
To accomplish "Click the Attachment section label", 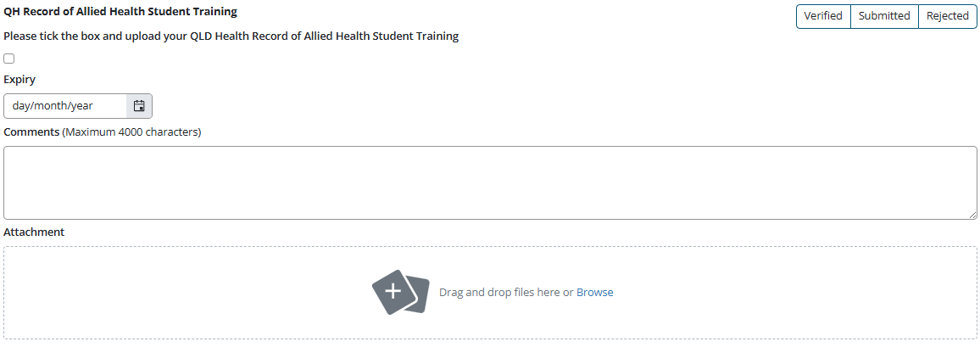I will coord(34,232).
